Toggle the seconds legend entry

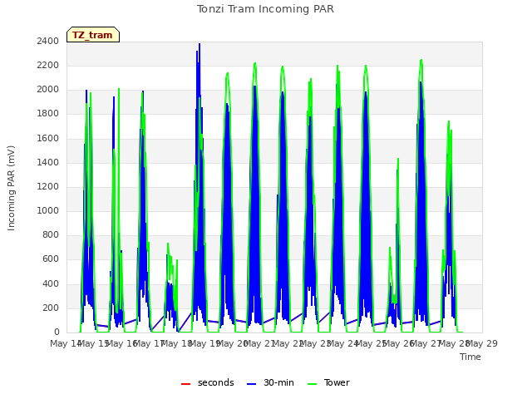pyautogui.click(x=208, y=382)
